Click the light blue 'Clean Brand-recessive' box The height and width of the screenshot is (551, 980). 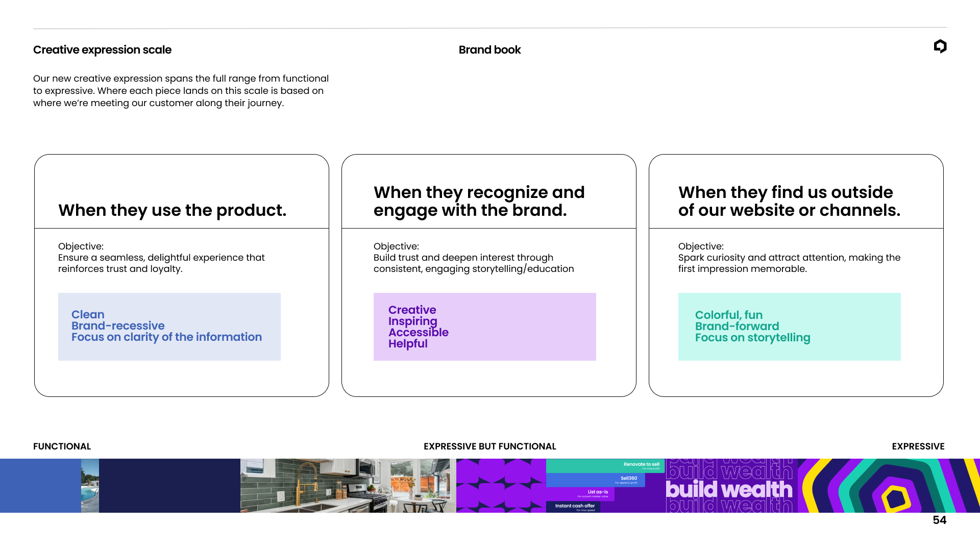coord(169,327)
